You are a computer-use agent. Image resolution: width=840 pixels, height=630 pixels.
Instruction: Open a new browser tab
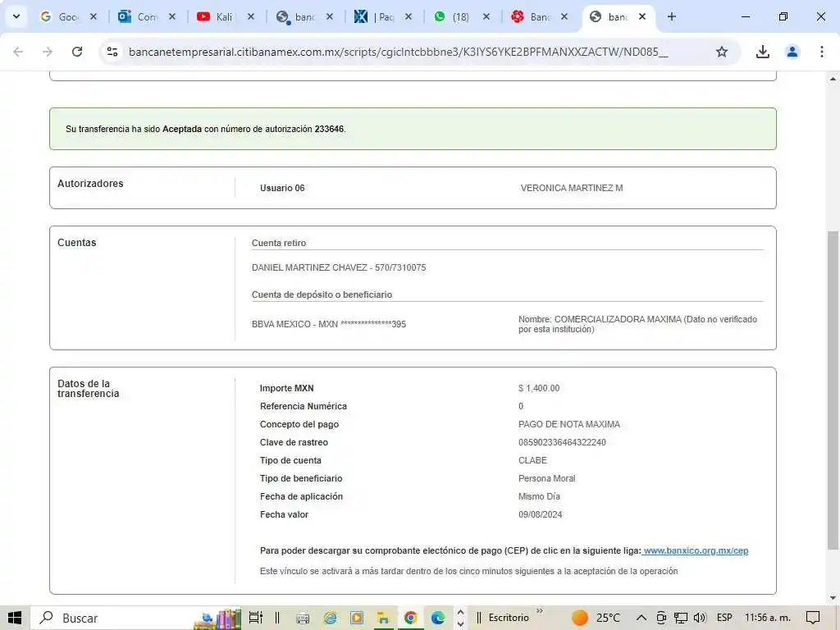[672, 16]
